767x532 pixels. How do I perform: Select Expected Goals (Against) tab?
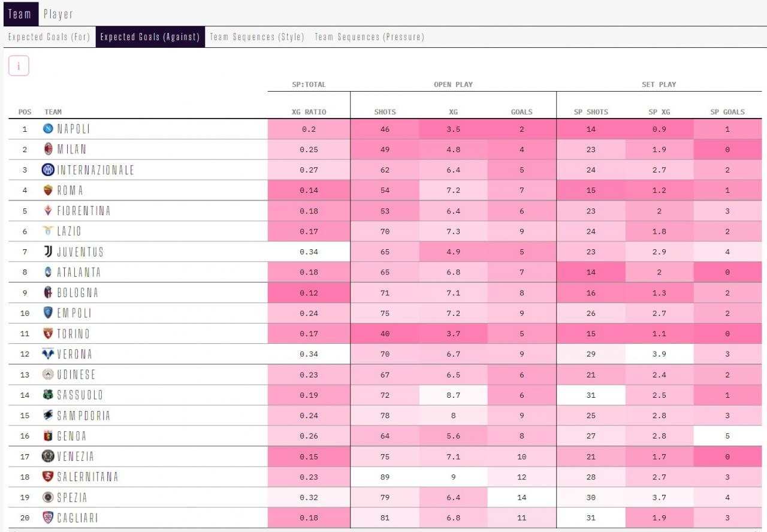[150, 37]
